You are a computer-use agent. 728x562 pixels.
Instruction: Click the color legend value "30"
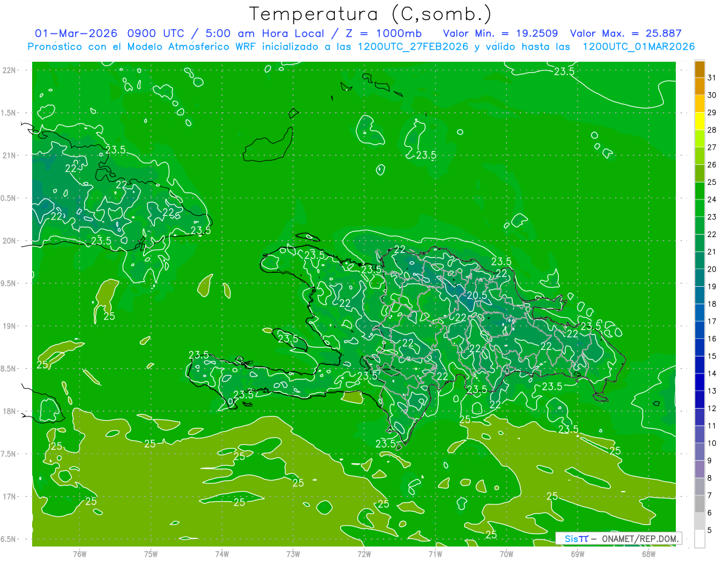[x=712, y=95]
